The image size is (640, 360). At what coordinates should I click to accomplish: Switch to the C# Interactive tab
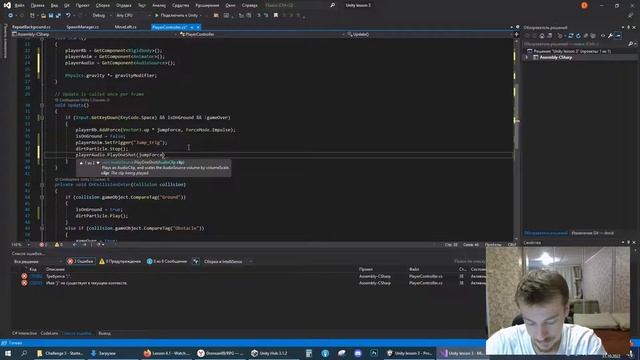click(x=24, y=333)
